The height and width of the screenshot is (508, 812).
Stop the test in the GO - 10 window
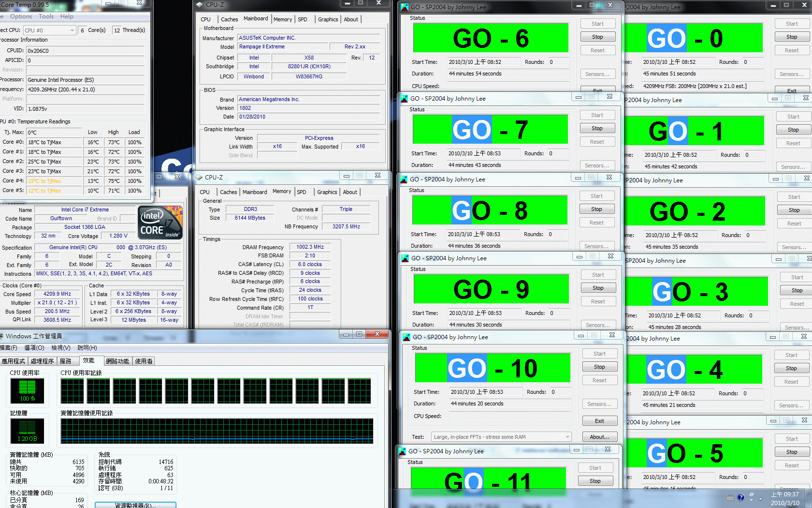pos(599,367)
